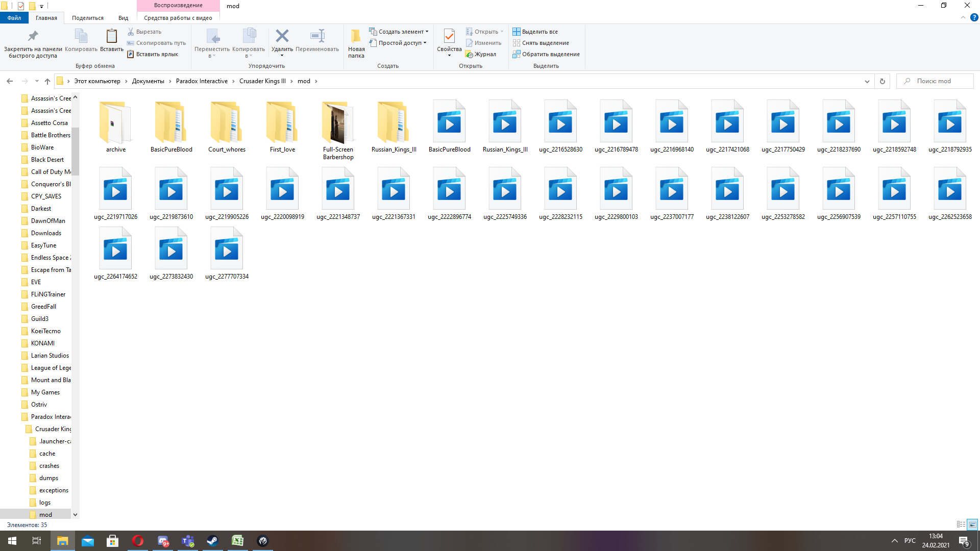
Task: Switch to the Вид ribbon tab
Action: [x=124, y=18]
